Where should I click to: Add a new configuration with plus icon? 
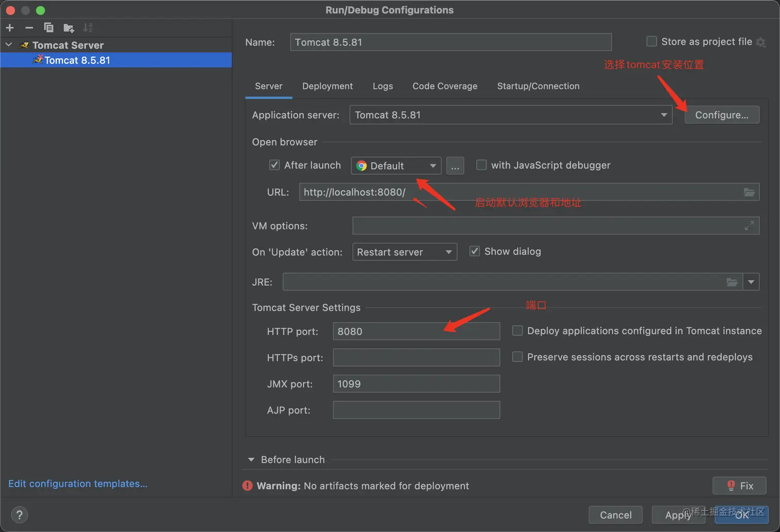click(10, 27)
